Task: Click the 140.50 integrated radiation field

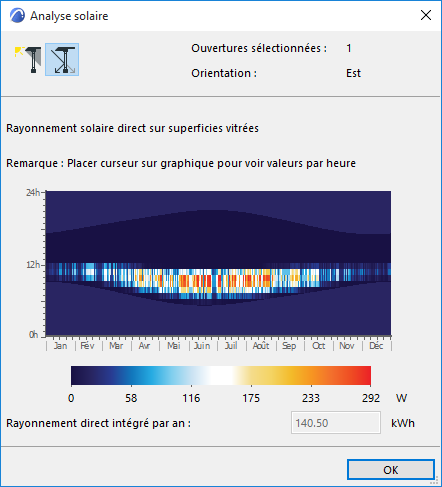Action: coord(336,423)
